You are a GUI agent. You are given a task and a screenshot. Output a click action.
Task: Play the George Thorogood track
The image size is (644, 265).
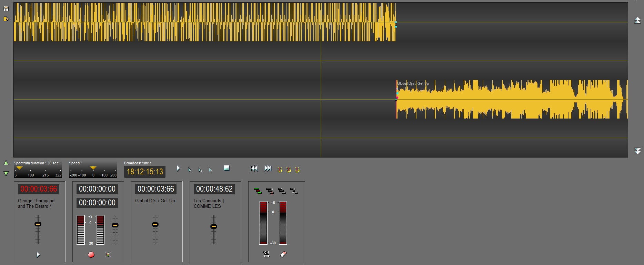(38, 255)
